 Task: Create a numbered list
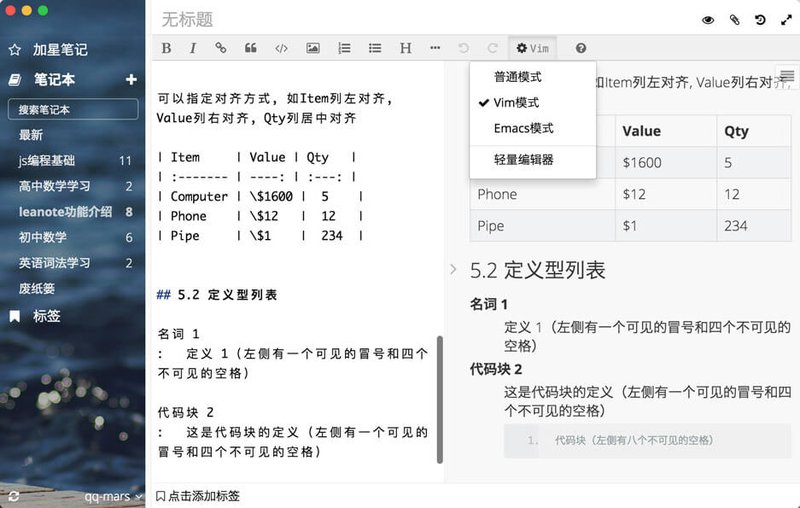pos(344,48)
